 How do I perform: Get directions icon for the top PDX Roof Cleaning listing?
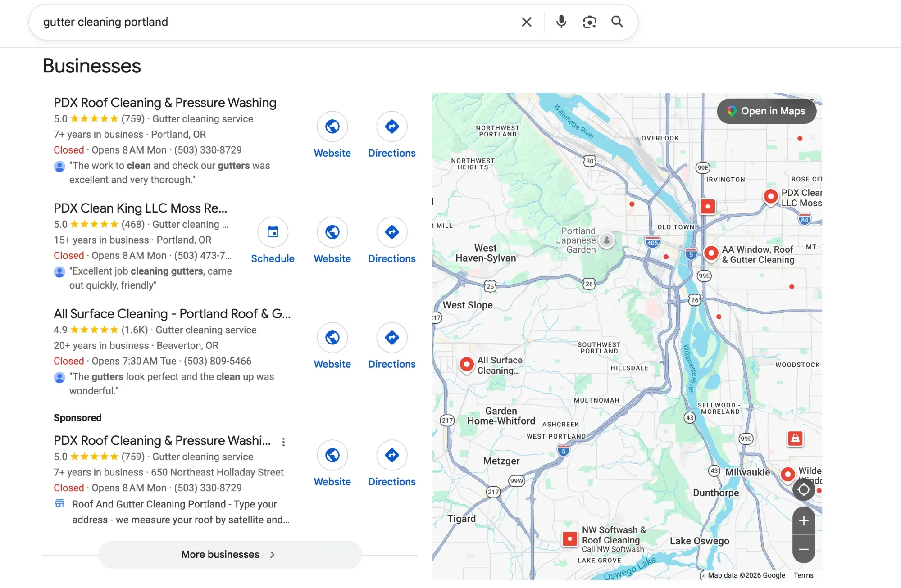[392, 127]
